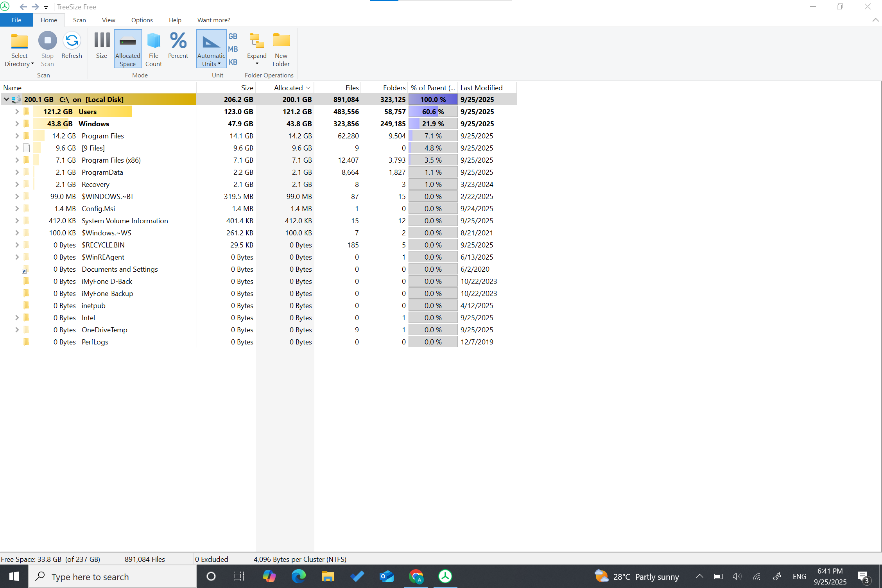The image size is (882, 588).
Task: Click the 60.6% usage bar for Users
Action: (x=432, y=111)
